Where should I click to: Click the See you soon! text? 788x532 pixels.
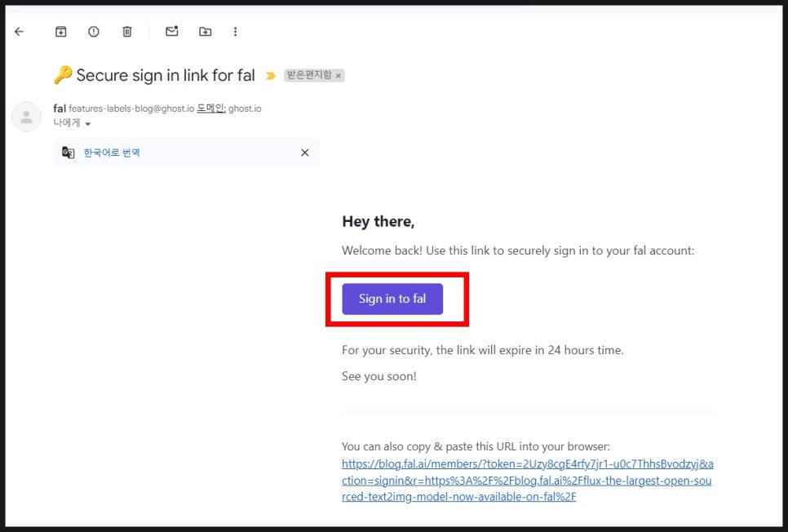coord(379,376)
